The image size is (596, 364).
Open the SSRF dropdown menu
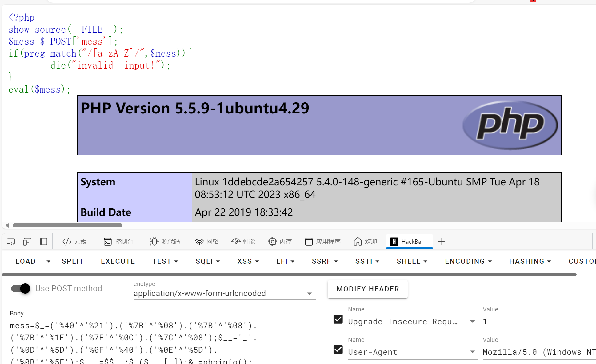click(x=325, y=261)
